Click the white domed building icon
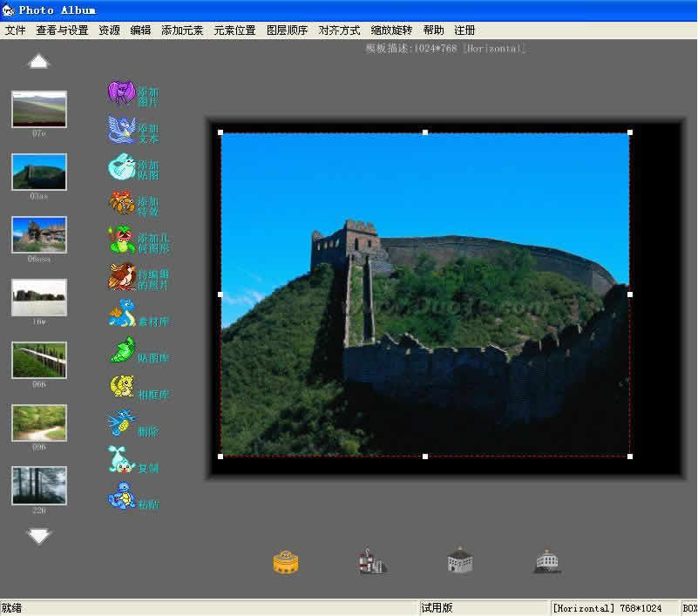The image size is (698, 616). tap(546, 561)
